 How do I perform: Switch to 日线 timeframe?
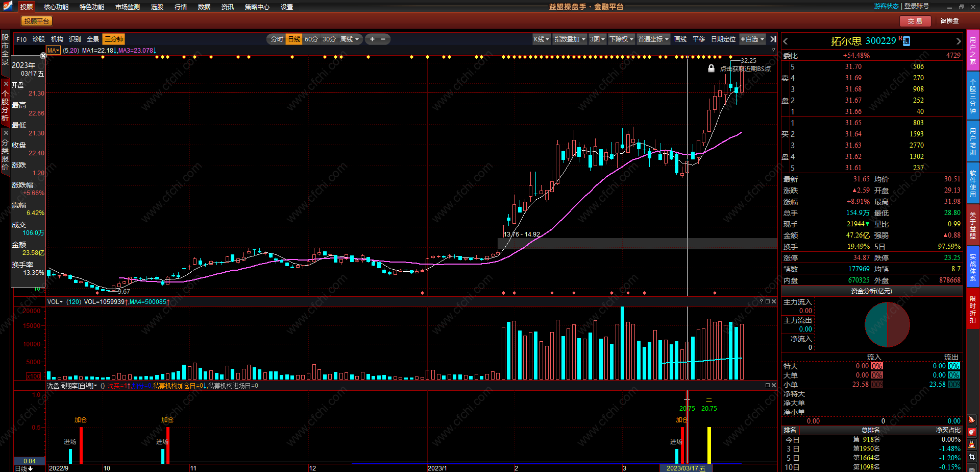[294, 39]
